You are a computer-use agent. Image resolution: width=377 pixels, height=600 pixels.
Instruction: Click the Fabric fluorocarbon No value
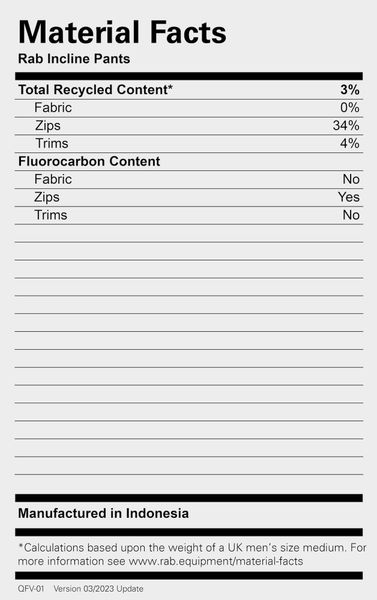(351, 179)
